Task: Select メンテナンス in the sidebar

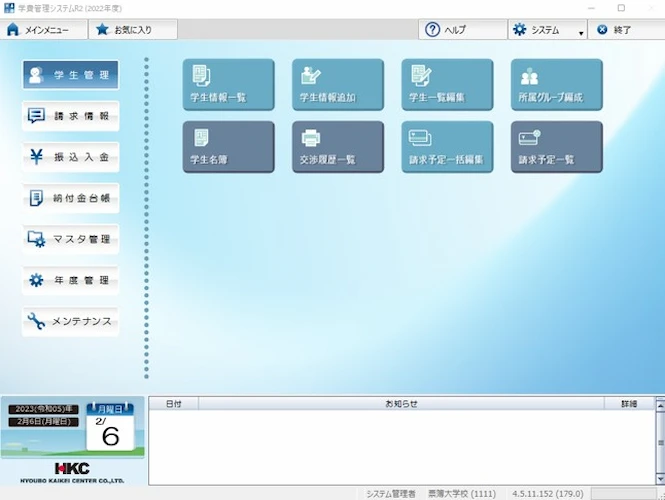Action: pos(70,321)
